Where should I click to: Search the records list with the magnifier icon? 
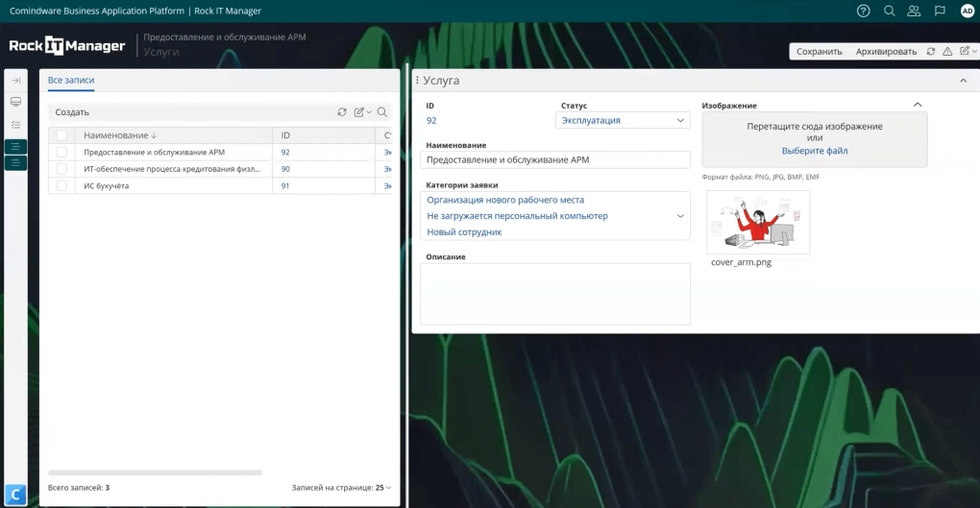click(381, 112)
